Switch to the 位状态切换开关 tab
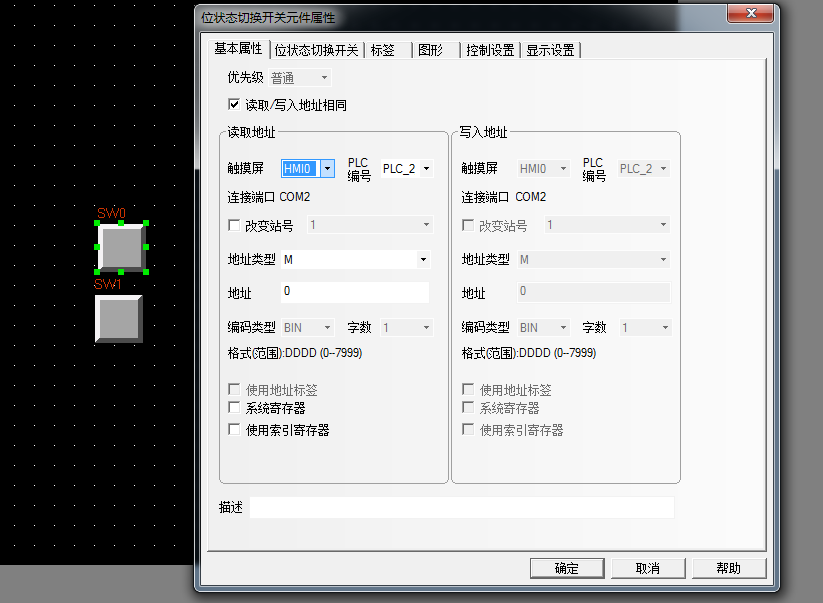 coord(316,50)
